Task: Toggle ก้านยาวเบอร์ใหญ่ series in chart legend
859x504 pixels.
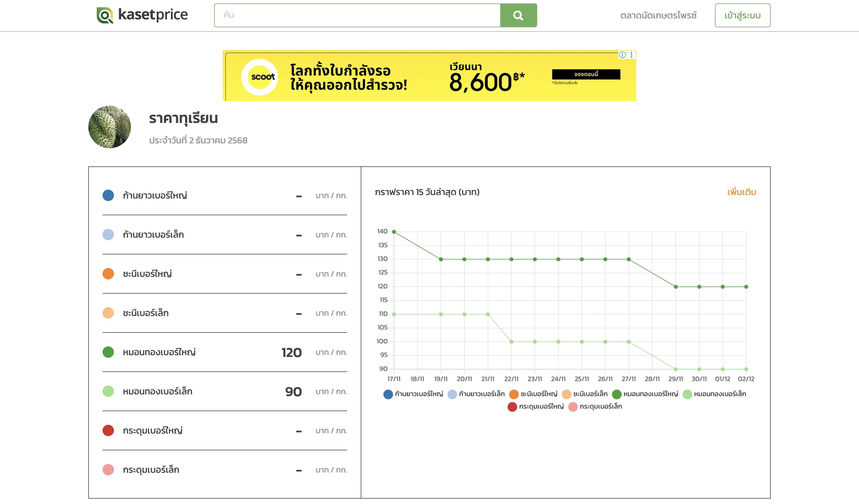Action: coord(419,394)
